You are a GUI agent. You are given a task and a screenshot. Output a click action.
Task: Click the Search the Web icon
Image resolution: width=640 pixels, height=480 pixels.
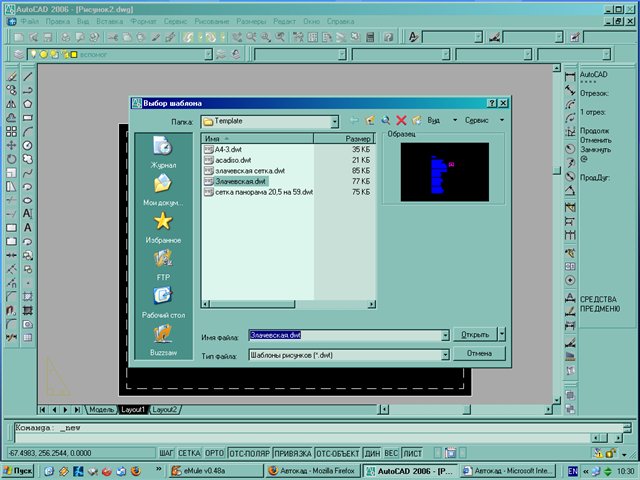pyautogui.click(x=385, y=120)
